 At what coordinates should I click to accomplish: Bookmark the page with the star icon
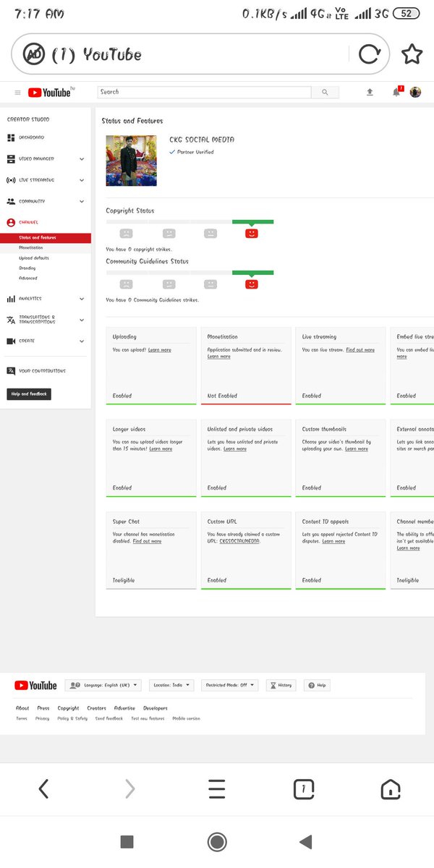tap(412, 54)
